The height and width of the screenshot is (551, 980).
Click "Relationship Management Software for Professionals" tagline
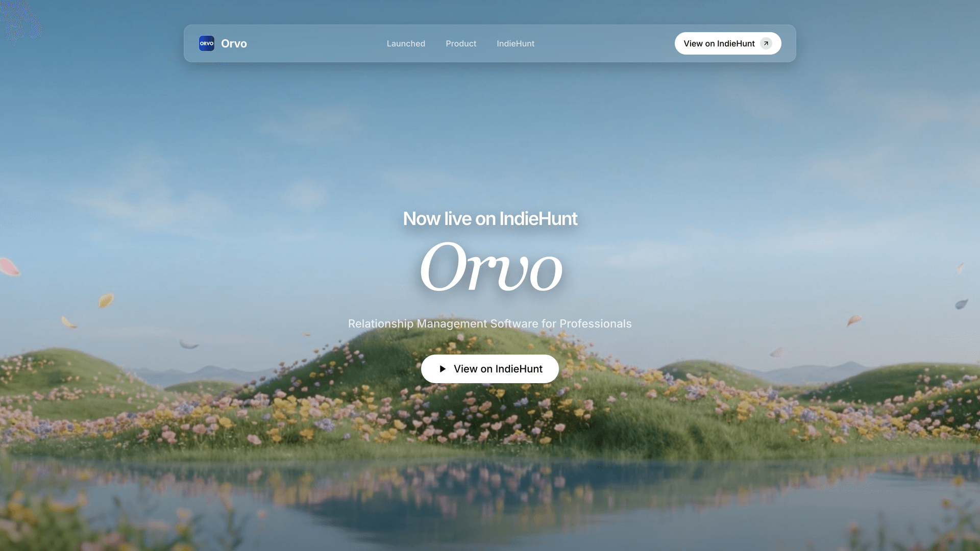coord(490,323)
